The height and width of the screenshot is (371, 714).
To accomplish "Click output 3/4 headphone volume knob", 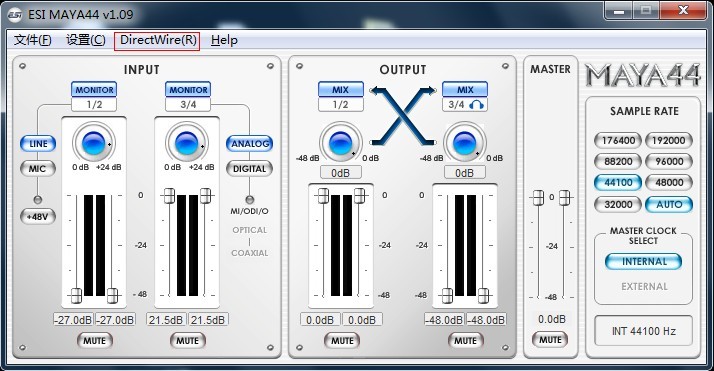I will tap(464, 143).
